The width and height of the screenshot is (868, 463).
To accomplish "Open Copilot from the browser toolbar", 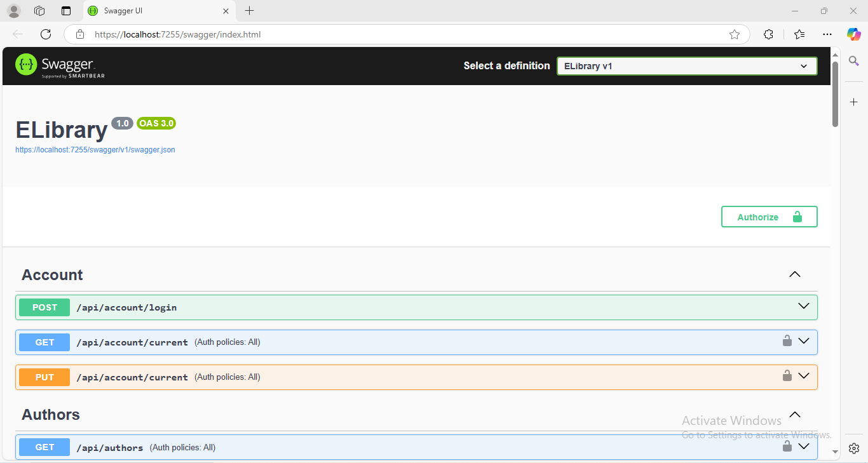I will tap(854, 34).
